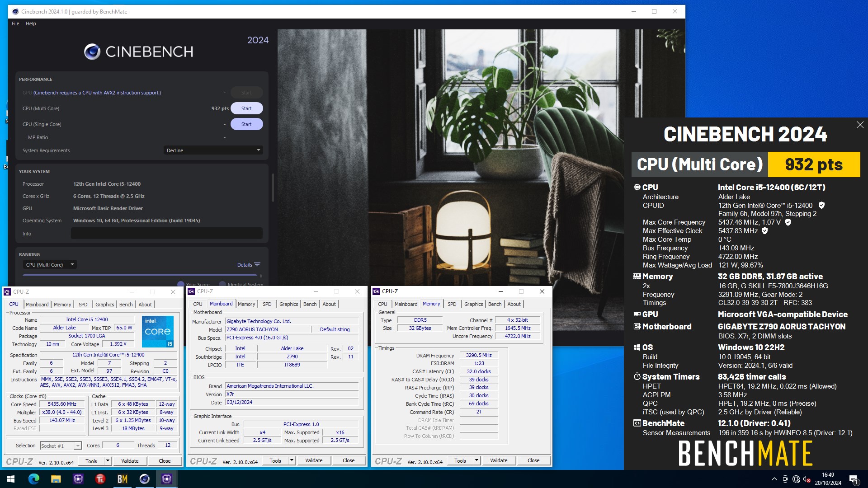Click the verified shield next to CPUID in BenchMate
Screen dimensions: 868x488
pos(821,206)
